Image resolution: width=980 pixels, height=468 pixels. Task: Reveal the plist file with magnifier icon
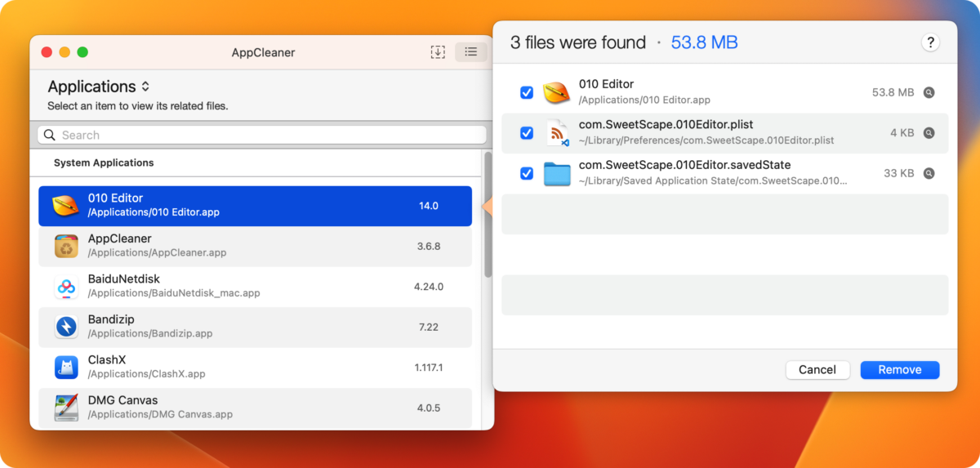pos(929,133)
